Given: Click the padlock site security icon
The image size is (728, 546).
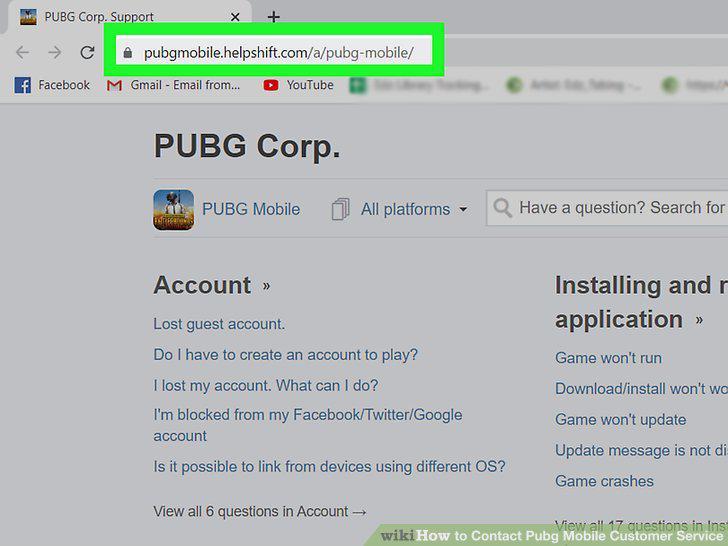Looking at the screenshot, I should (128, 52).
